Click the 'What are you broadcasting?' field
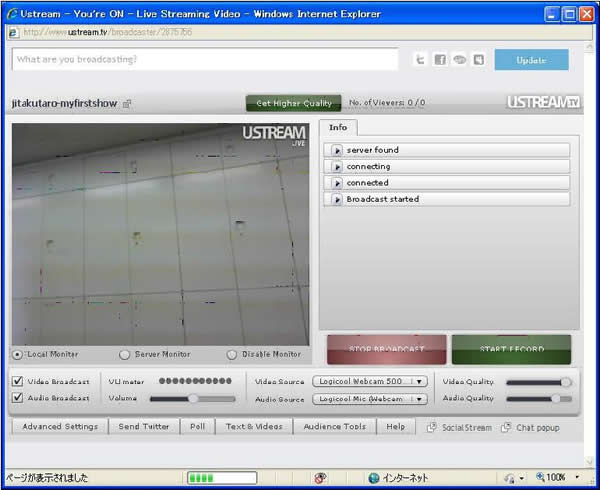Screen dimensions: 600x490 click(205, 59)
